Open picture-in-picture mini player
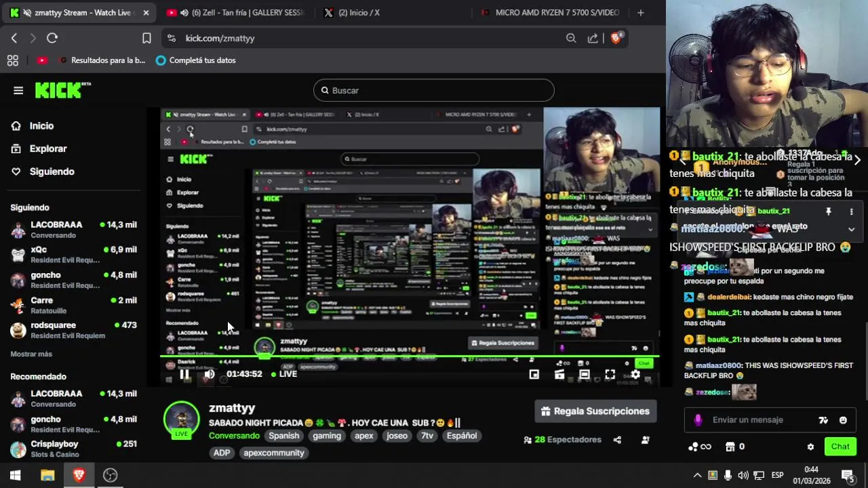This screenshot has height=488, width=868. coord(534,374)
